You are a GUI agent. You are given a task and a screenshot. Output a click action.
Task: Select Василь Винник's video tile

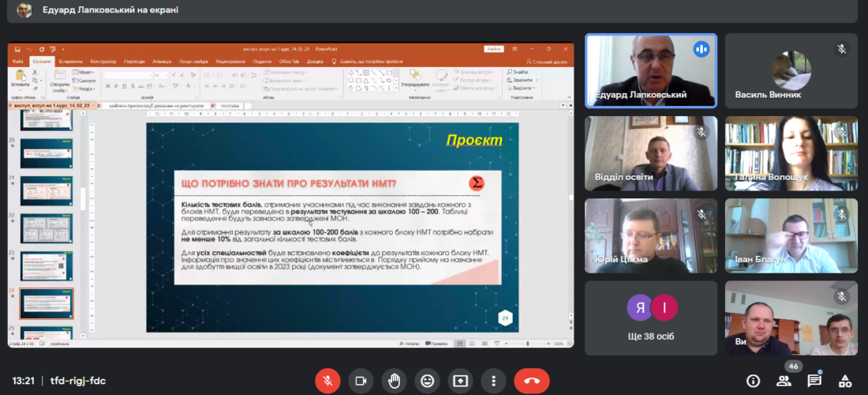click(x=791, y=71)
